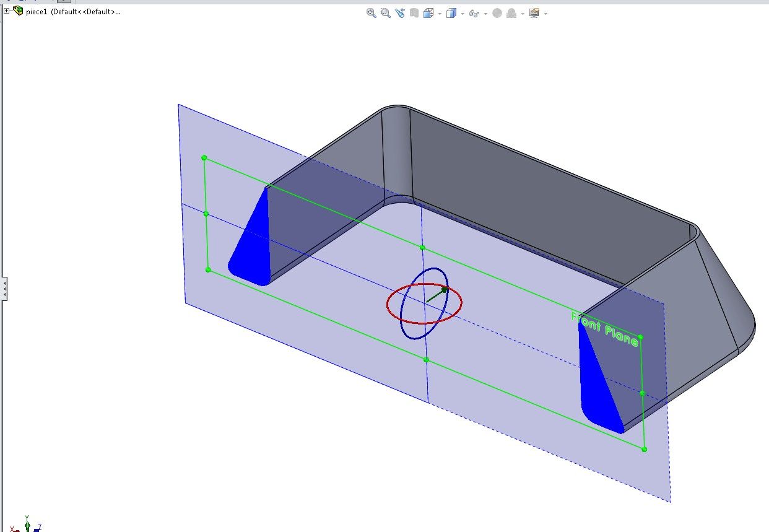The width and height of the screenshot is (769, 532).
Task: Select the left blue cut face
Action: 255,248
